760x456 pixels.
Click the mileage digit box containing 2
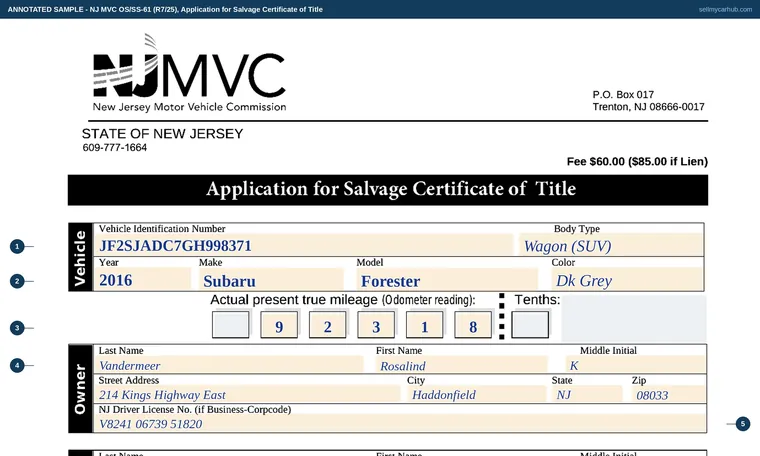328,324
